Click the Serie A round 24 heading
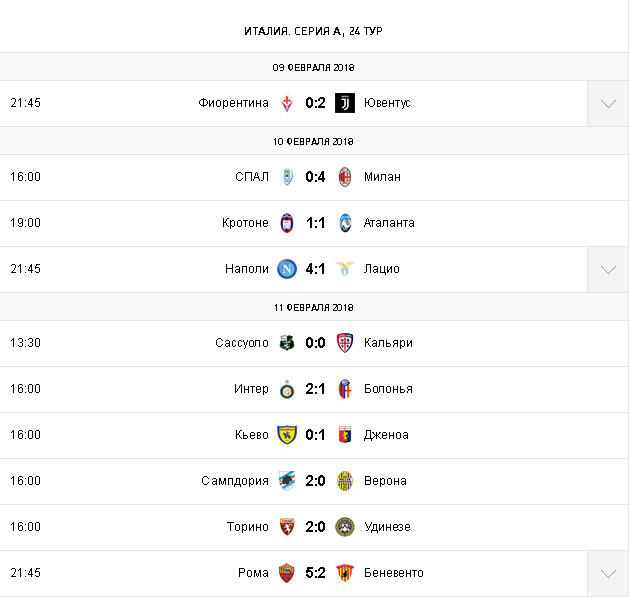This screenshot has height=597, width=629. [314, 31]
